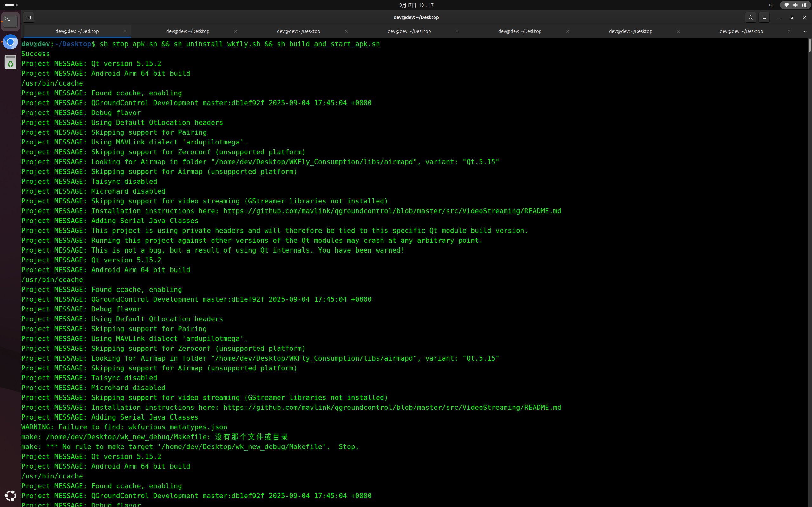
Task: Open the Trash from the dock
Action: tap(10, 62)
